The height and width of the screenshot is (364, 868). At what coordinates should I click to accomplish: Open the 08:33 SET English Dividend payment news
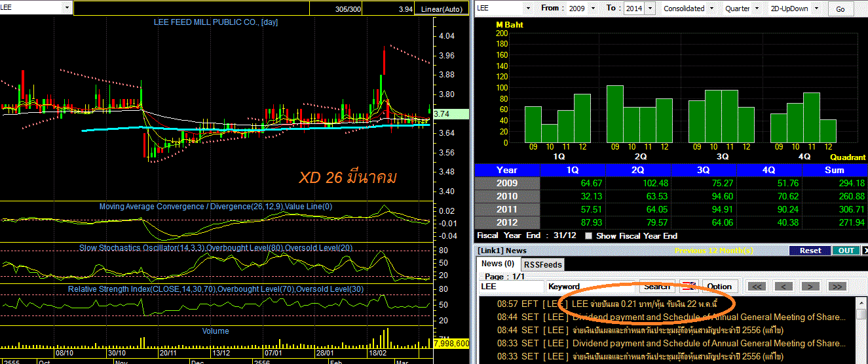(x=666, y=343)
